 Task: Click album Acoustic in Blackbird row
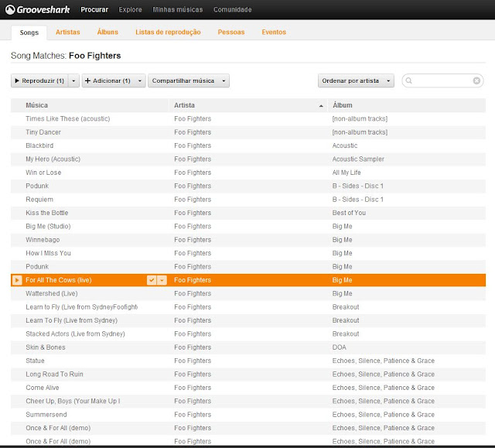[345, 145]
